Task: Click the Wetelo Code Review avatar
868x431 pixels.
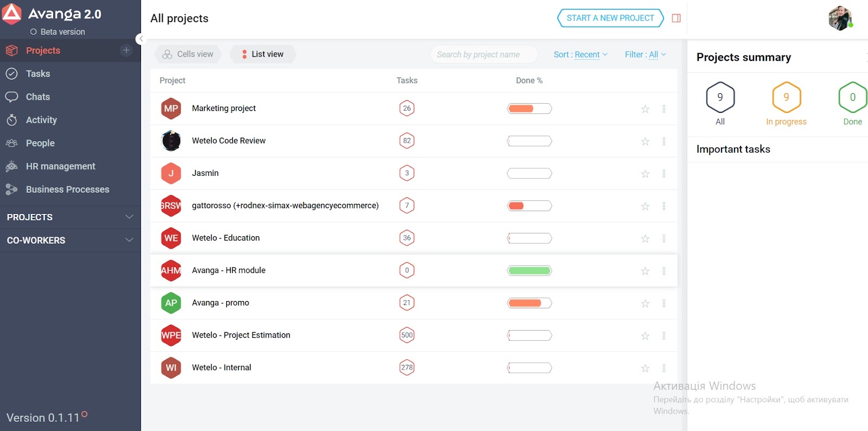Action: pyautogui.click(x=171, y=141)
